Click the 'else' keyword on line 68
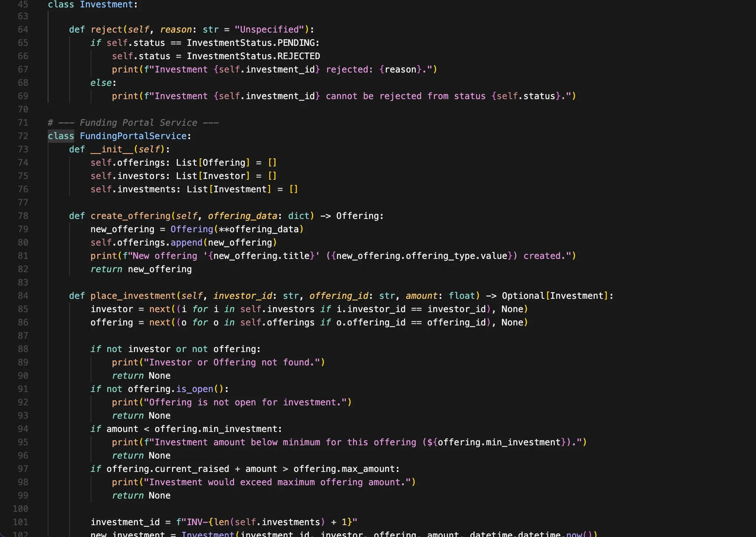This screenshot has height=537, width=756. click(x=101, y=83)
